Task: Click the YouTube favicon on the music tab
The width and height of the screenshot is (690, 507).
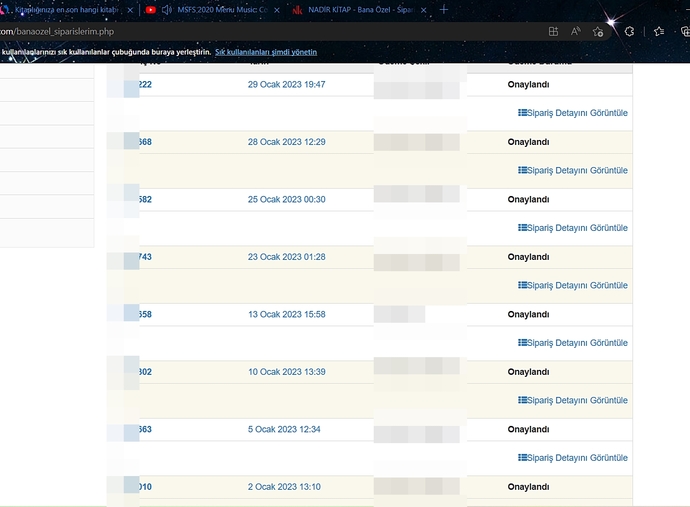Action: pos(150,10)
